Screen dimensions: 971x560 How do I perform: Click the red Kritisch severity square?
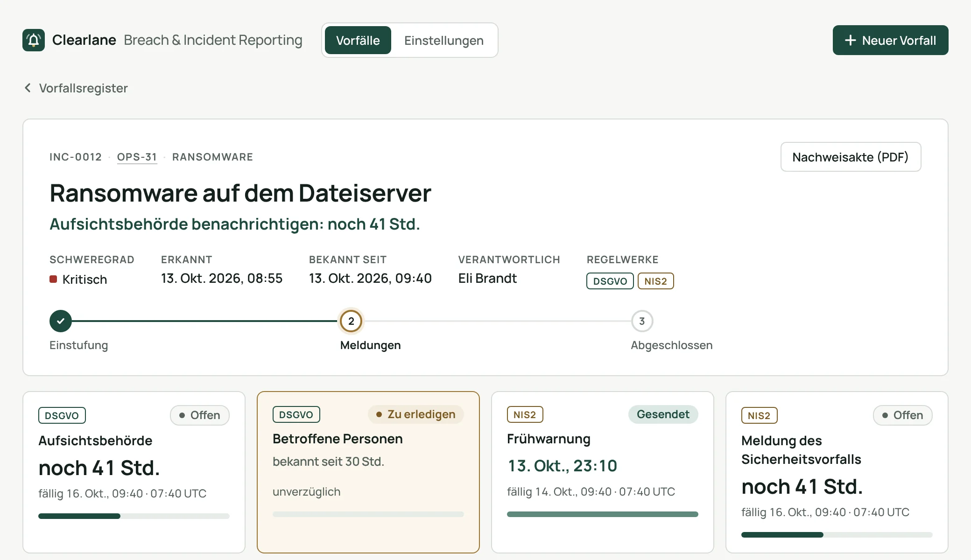[x=53, y=279]
